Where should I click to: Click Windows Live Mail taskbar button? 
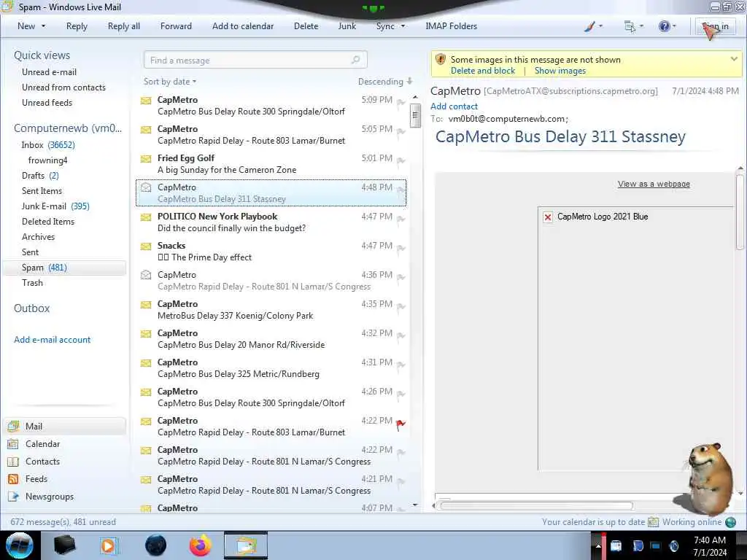(245, 545)
